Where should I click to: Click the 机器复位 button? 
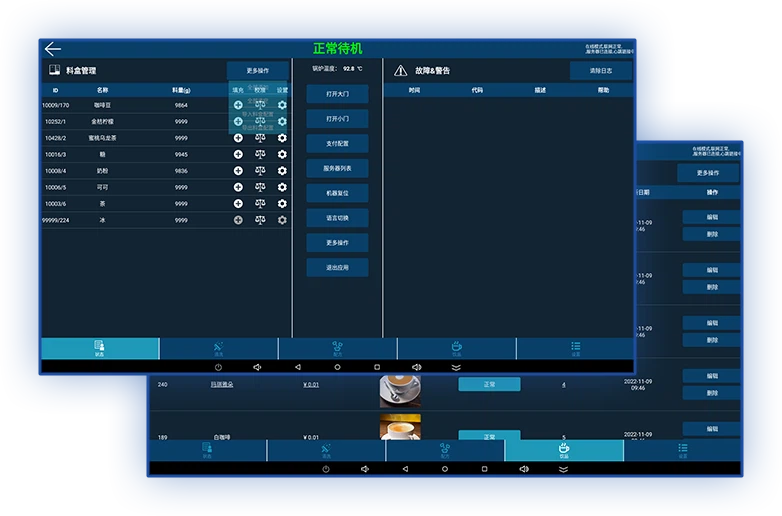click(338, 193)
